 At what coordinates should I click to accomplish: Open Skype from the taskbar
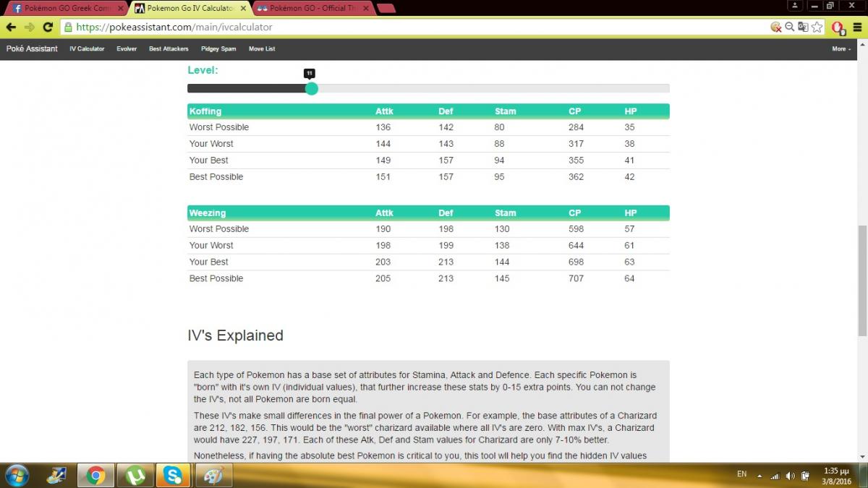coord(173,476)
